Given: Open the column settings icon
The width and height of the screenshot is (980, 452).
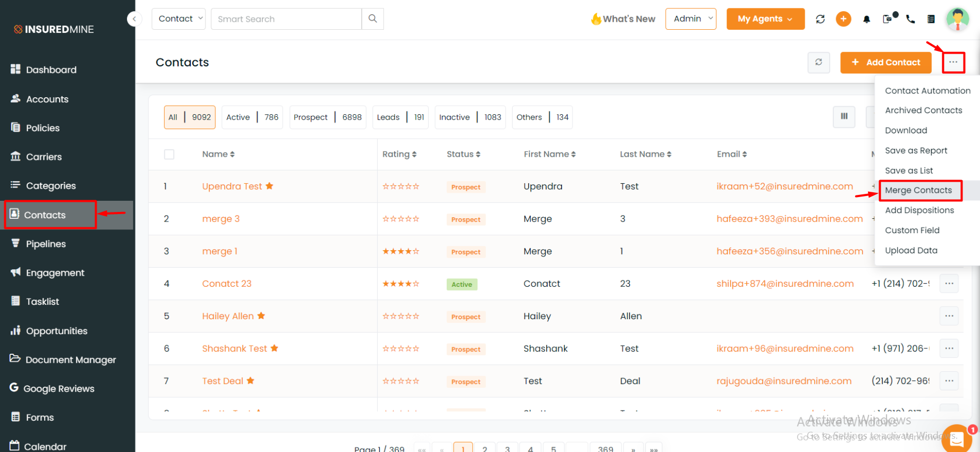Looking at the screenshot, I should (843, 117).
